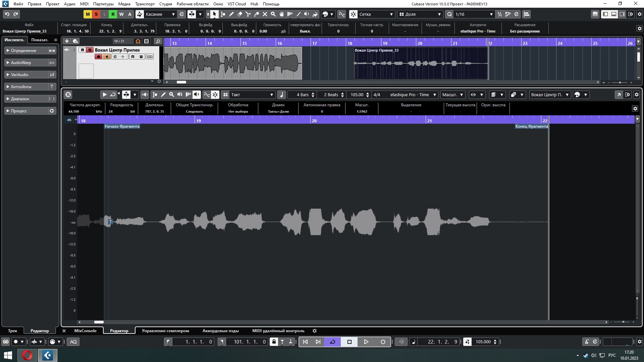The width and height of the screenshot is (644, 362).
Task: Open the Транспорт menu
Action: 145,4
